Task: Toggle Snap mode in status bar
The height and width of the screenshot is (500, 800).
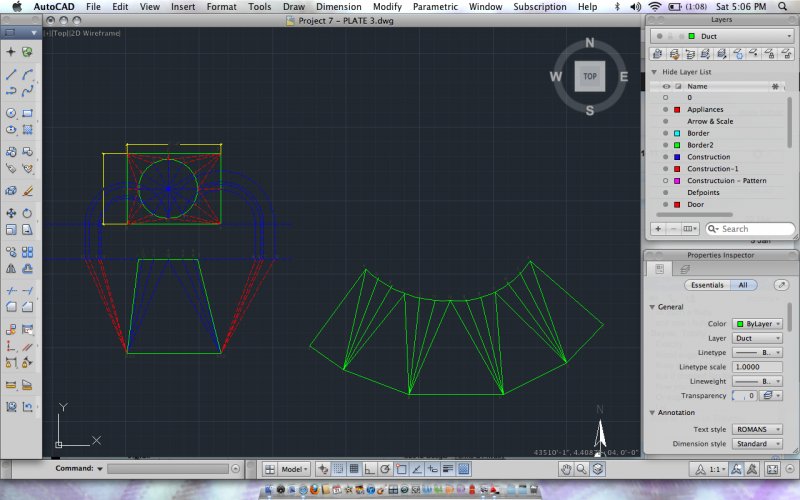Action: click(338, 469)
